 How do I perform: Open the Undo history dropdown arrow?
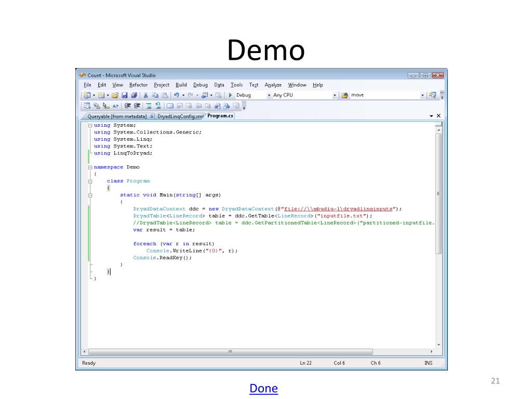[x=183, y=96]
